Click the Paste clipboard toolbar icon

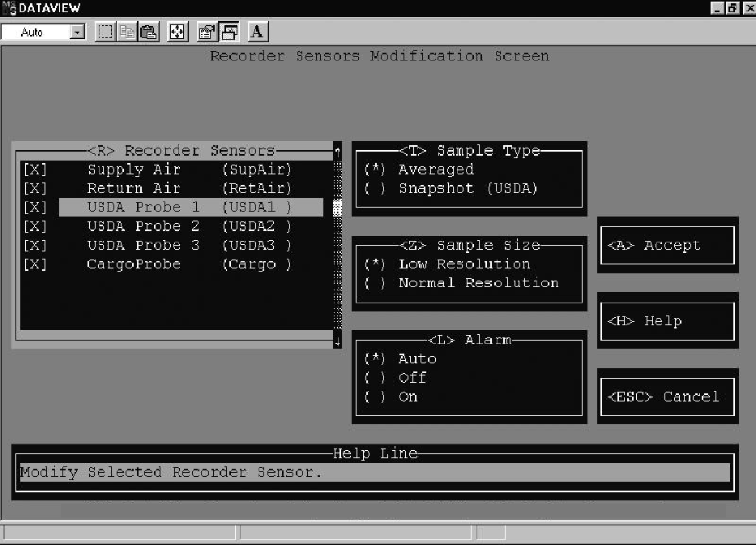148,32
